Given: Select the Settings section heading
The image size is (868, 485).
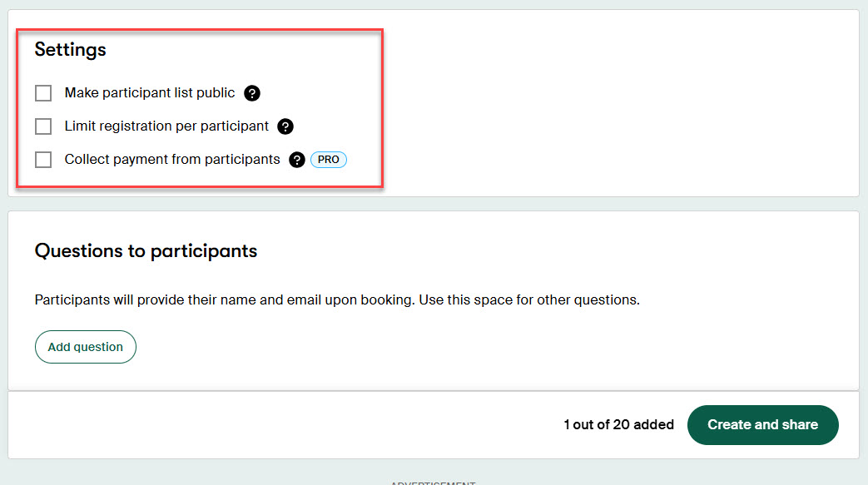Looking at the screenshot, I should tap(70, 50).
